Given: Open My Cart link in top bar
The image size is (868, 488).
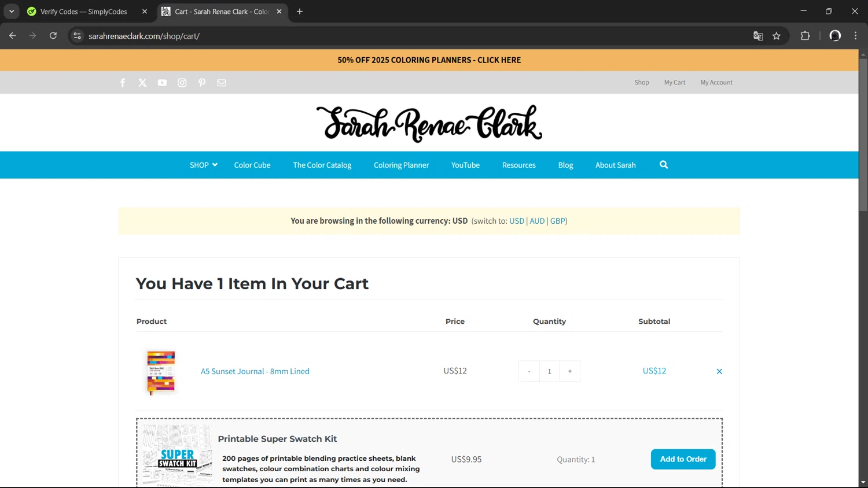Looking at the screenshot, I should click(x=675, y=83).
